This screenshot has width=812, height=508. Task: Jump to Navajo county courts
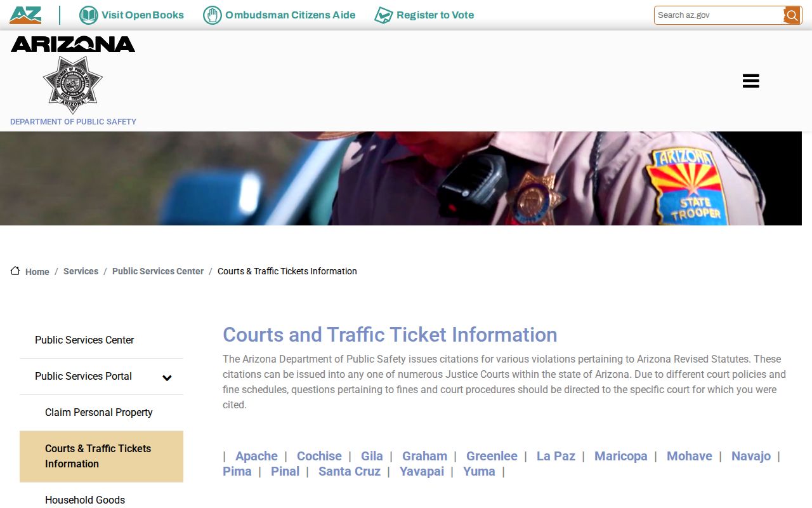(751, 456)
